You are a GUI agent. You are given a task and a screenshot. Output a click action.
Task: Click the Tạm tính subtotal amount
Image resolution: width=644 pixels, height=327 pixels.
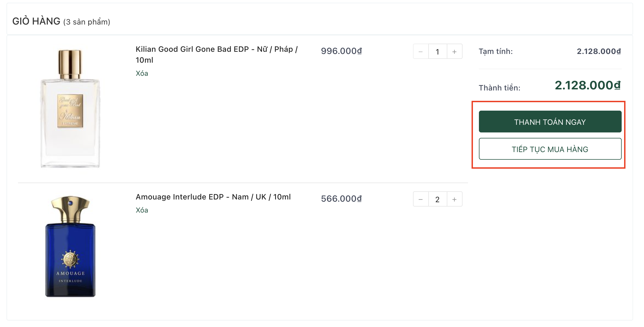[599, 51]
